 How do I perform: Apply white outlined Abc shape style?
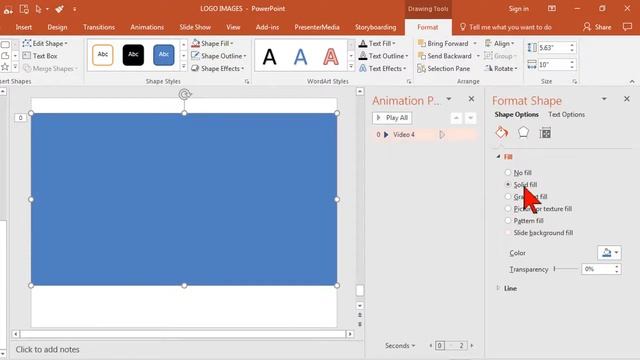102,55
